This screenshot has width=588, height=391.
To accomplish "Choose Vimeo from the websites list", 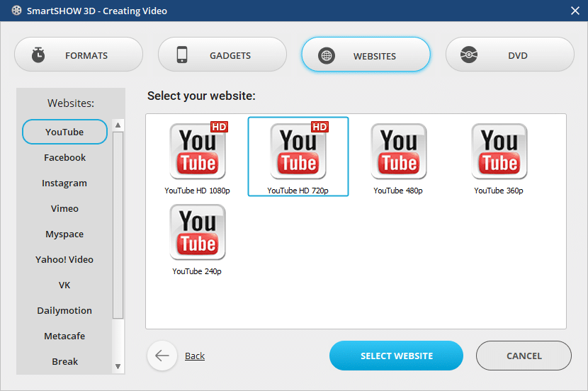I will tap(64, 208).
